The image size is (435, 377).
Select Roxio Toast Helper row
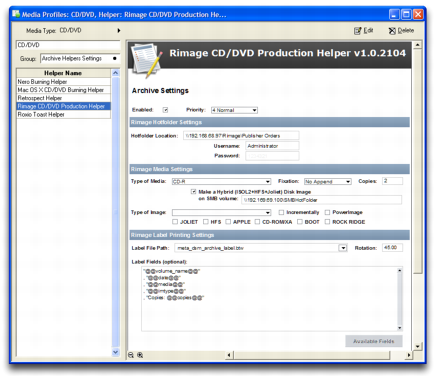pos(63,114)
